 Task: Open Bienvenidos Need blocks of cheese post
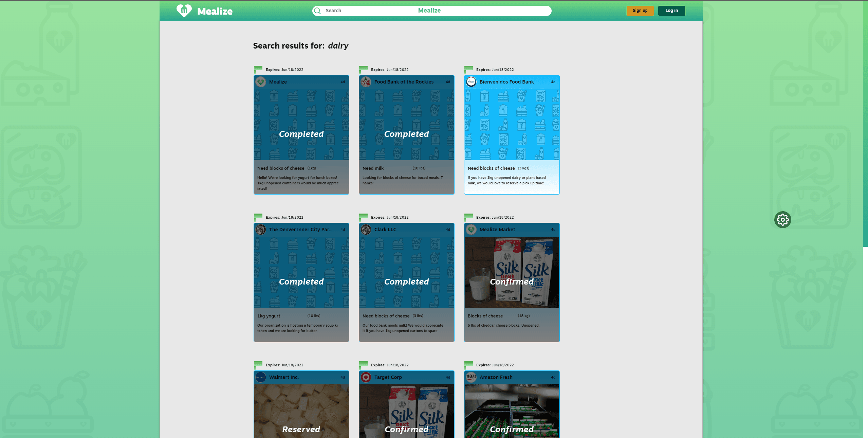pyautogui.click(x=491, y=168)
